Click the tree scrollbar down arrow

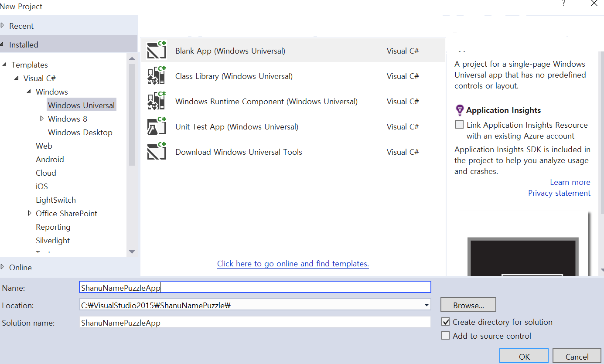pyautogui.click(x=132, y=252)
